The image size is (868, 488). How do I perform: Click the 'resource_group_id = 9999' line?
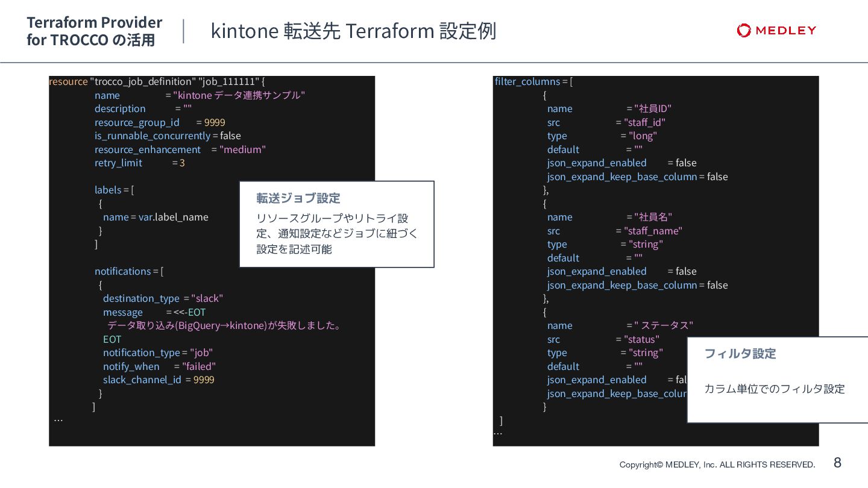tap(160, 122)
